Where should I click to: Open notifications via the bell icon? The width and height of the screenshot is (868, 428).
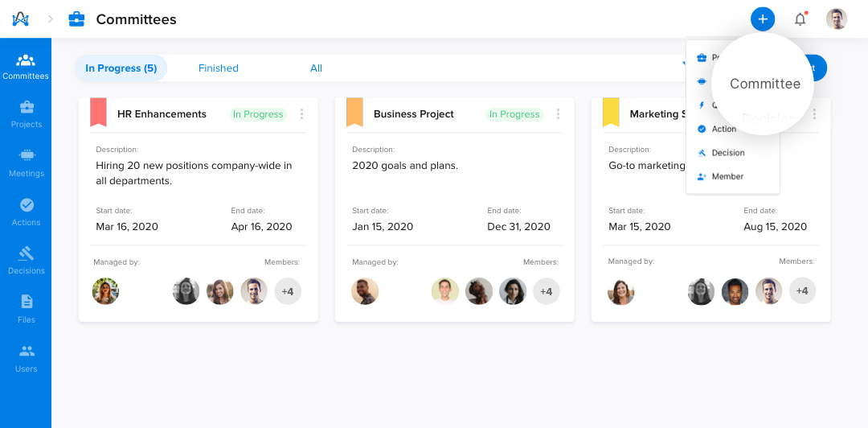pos(800,19)
